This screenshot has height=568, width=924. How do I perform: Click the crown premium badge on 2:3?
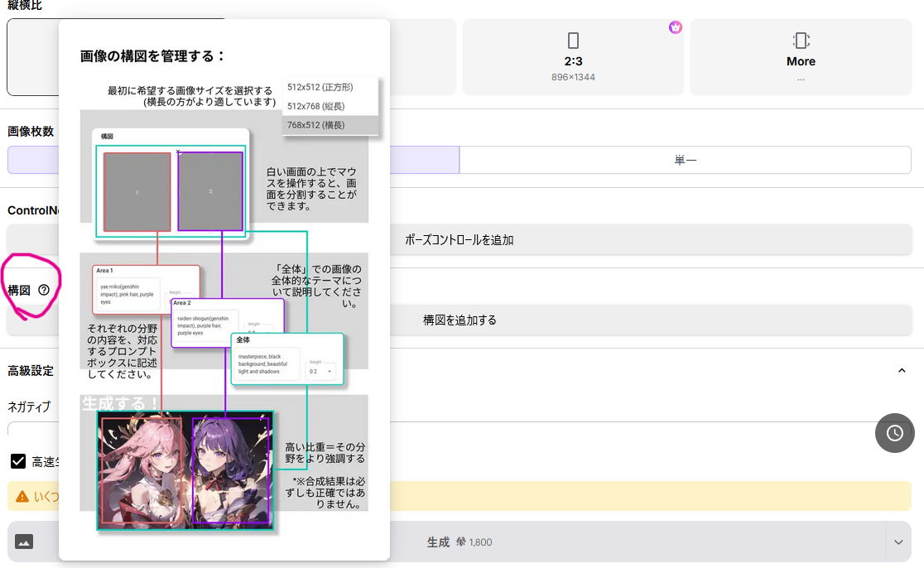(675, 27)
